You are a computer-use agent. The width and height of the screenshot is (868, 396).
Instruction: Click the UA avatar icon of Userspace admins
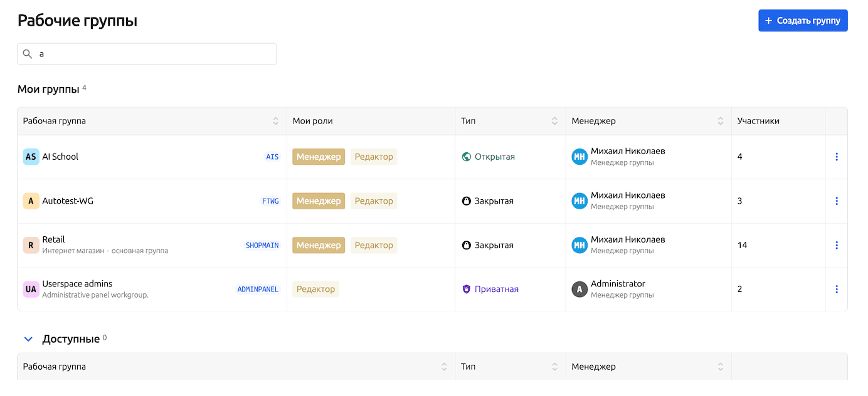coord(31,289)
